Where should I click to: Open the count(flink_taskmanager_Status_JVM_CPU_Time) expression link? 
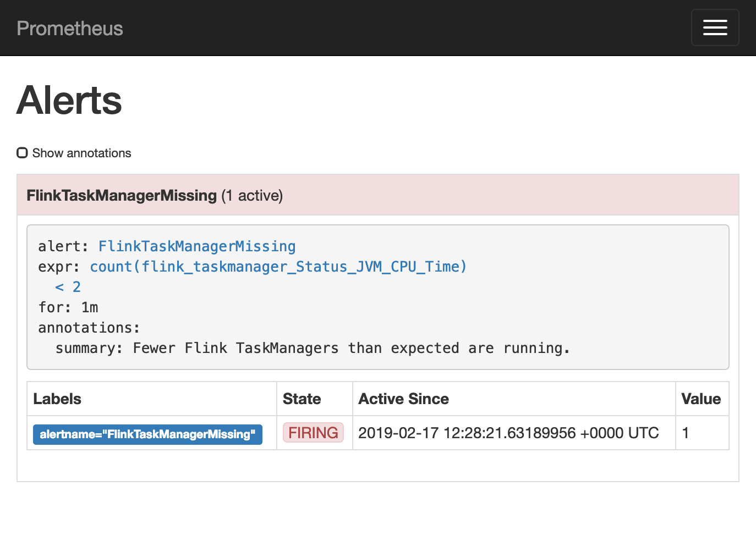pyautogui.click(x=278, y=267)
